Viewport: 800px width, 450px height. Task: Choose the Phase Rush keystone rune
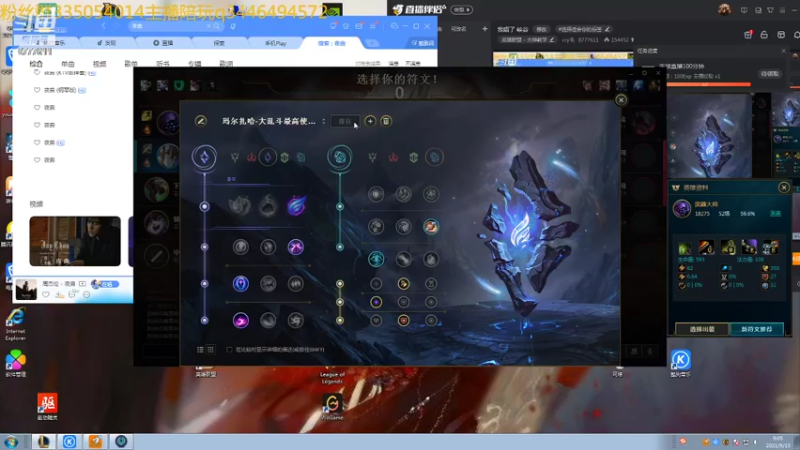[x=296, y=206]
